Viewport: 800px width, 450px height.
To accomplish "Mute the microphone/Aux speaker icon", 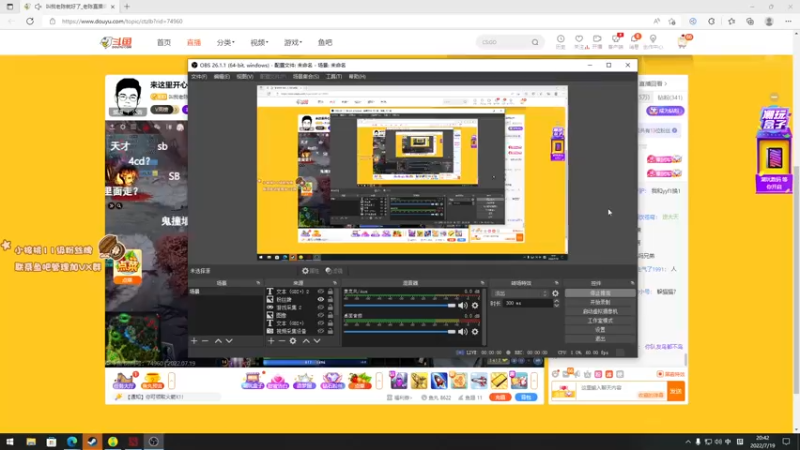I will pos(462,306).
